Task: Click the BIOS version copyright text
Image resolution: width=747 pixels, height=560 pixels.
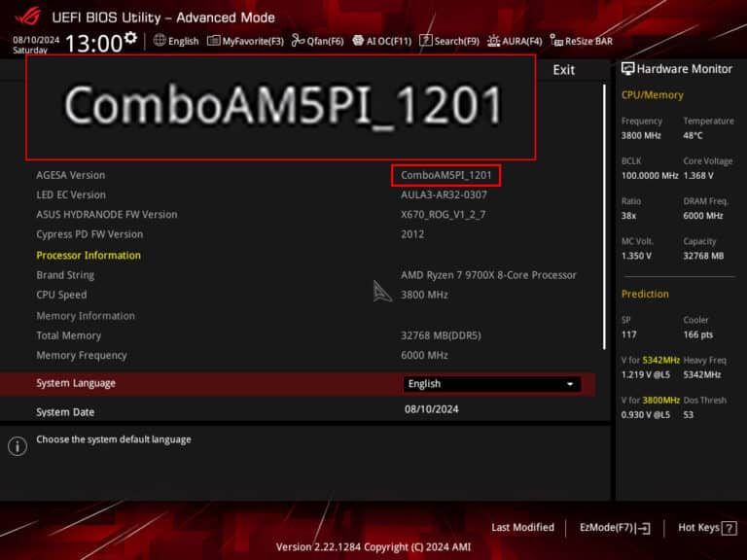Action: 373,547
